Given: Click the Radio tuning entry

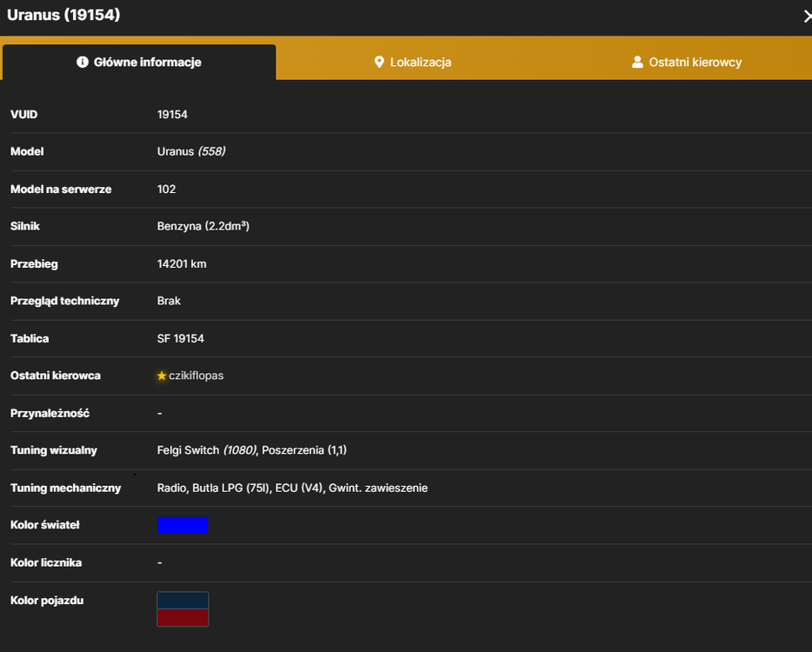Looking at the screenshot, I should click(171, 488).
